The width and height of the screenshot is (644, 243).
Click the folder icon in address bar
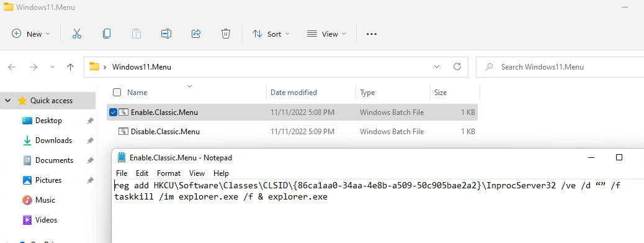94,66
